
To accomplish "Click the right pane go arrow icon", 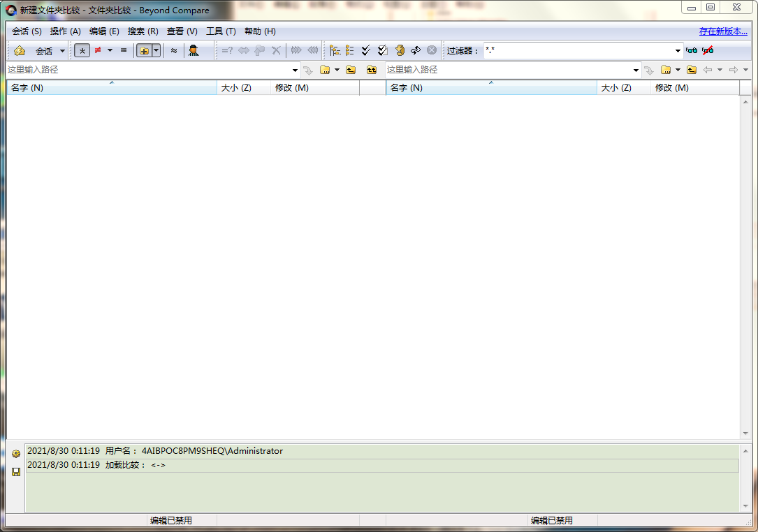I will [649, 71].
